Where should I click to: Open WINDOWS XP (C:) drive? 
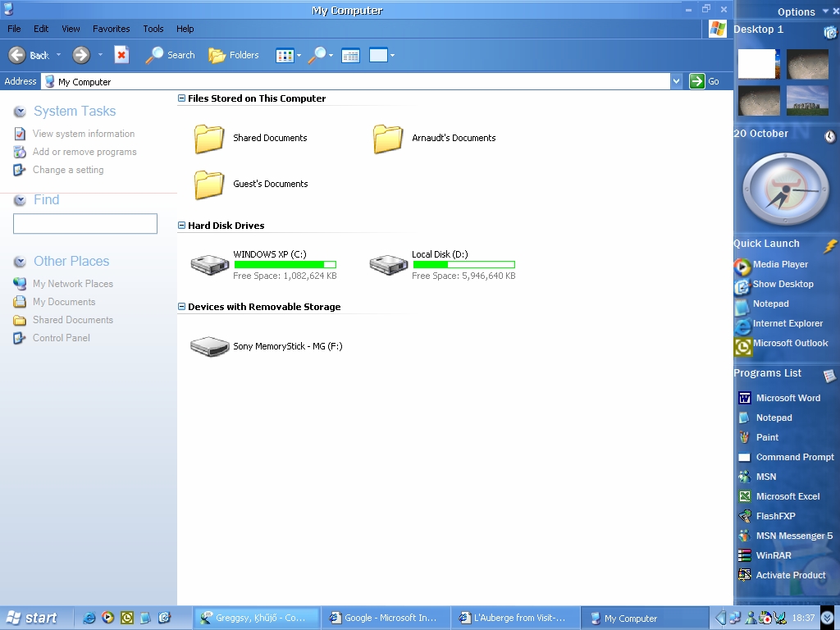[x=210, y=264]
